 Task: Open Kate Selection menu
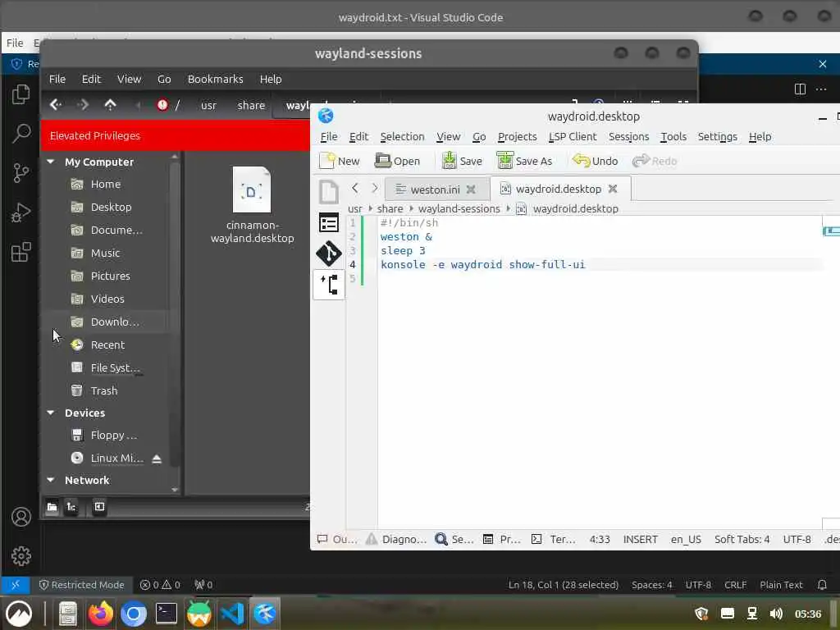(x=402, y=137)
